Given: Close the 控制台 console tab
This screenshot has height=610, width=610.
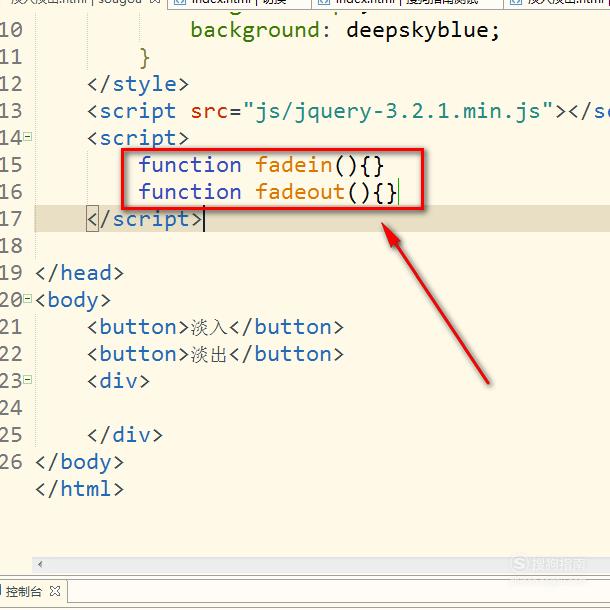Looking at the screenshot, I should click(x=55, y=591).
